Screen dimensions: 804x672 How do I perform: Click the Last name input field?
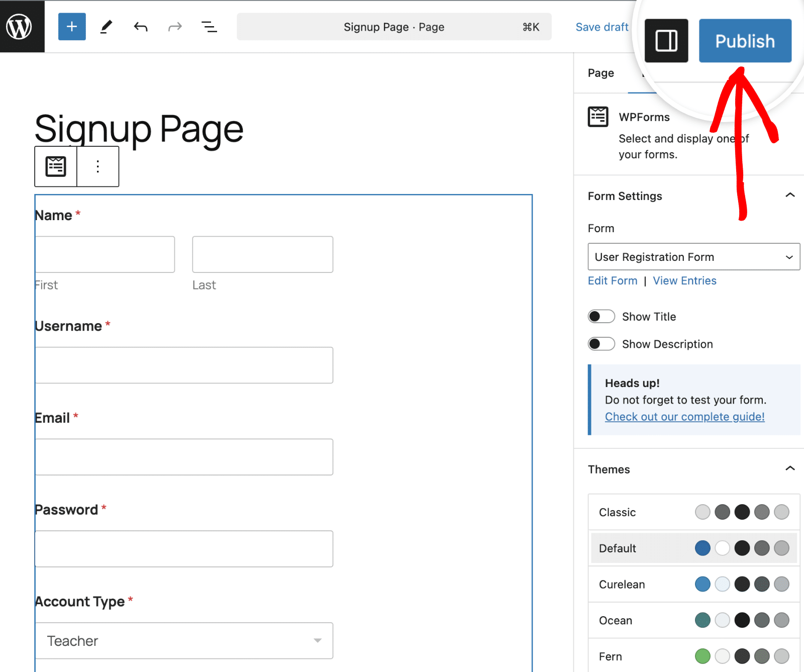point(262,254)
